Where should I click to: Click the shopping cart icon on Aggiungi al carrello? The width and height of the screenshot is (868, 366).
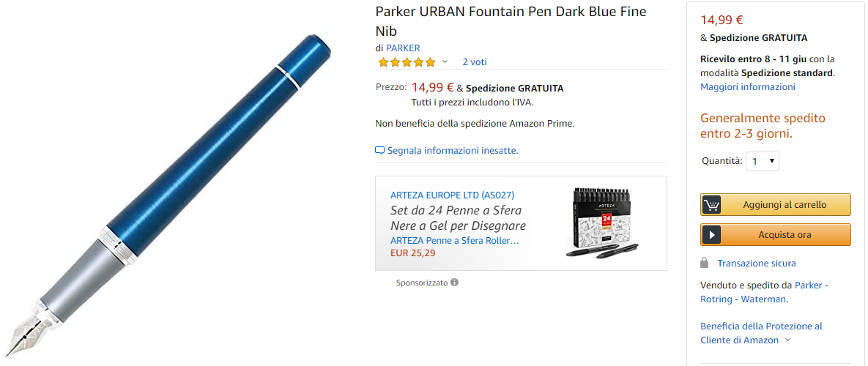coord(712,204)
